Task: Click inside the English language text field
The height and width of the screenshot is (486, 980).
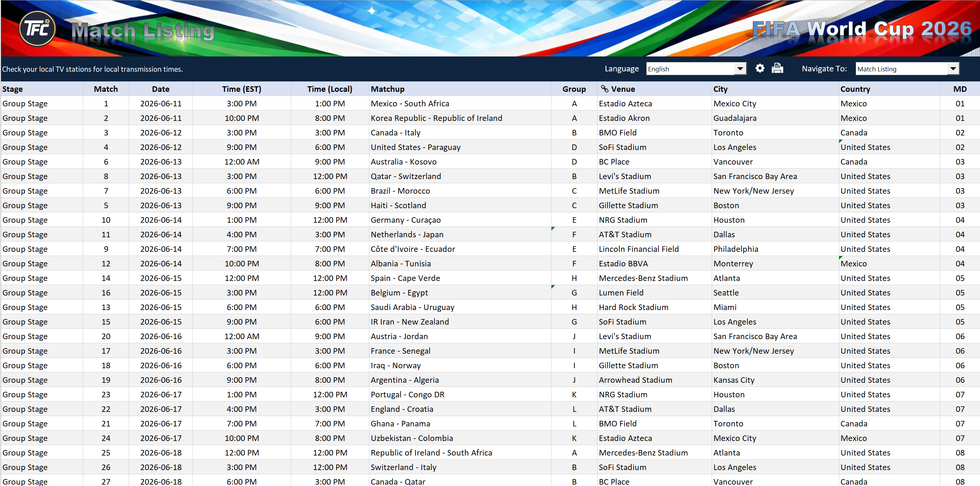Action: tap(685, 69)
